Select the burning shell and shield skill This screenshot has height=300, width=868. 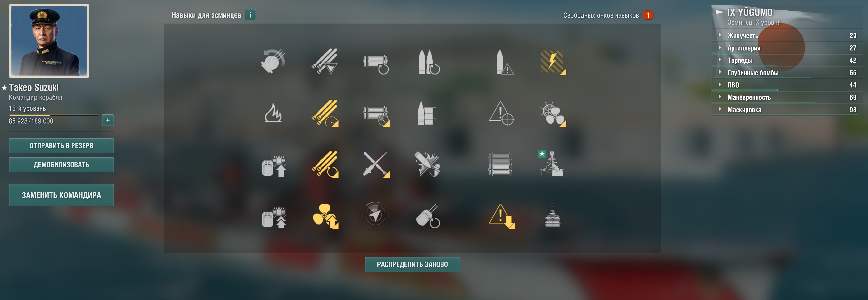[427, 164]
